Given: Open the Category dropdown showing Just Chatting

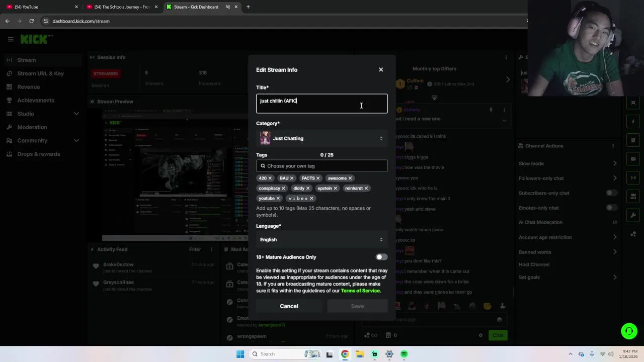Looking at the screenshot, I should [322, 138].
